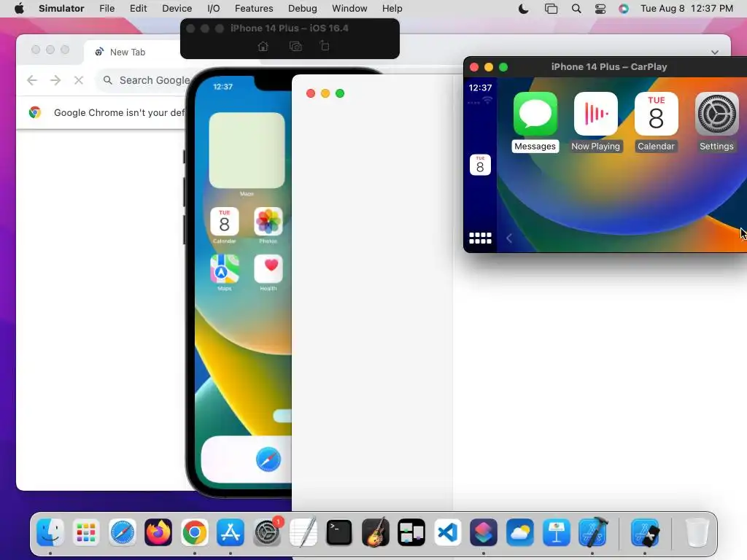Launch Safari from the macOS Dock
Viewport: 747px width, 560px height.
click(x=123, y=532)
